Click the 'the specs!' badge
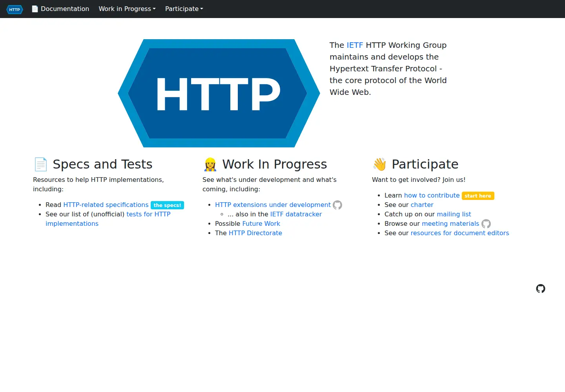565x392 pixels. tap(167, 205)
